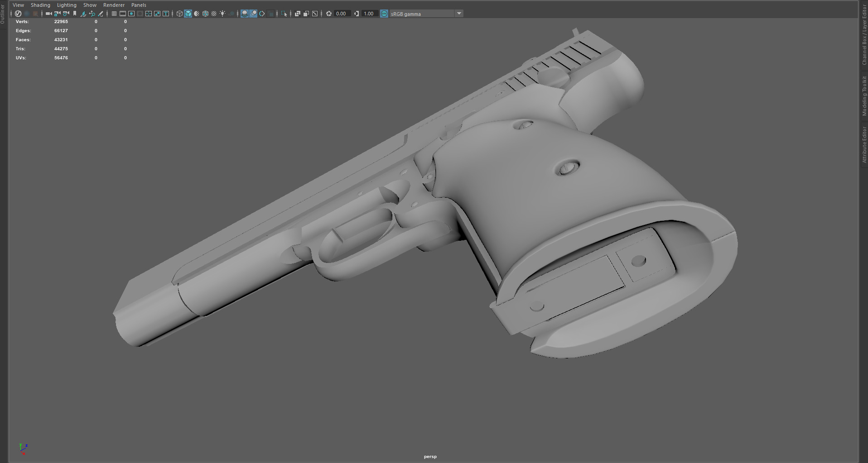Toggle the Shadows icon

[x=231, y=14]
